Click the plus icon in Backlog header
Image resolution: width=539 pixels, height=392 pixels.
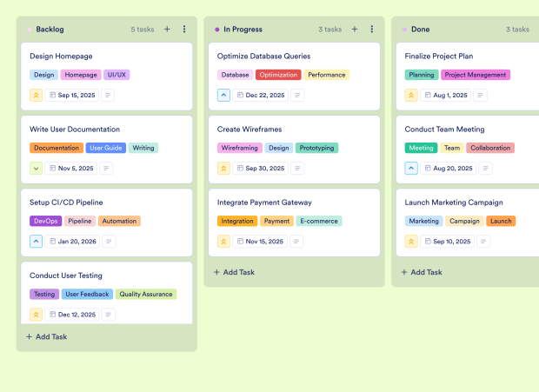pyautogui.click(x=167, y=30)
